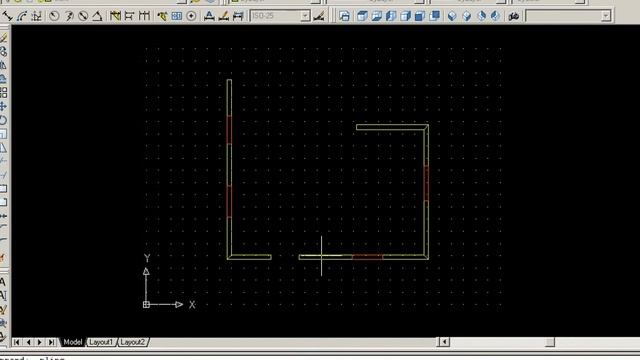
Task: Switch to Back view
Action: [434, 16]
